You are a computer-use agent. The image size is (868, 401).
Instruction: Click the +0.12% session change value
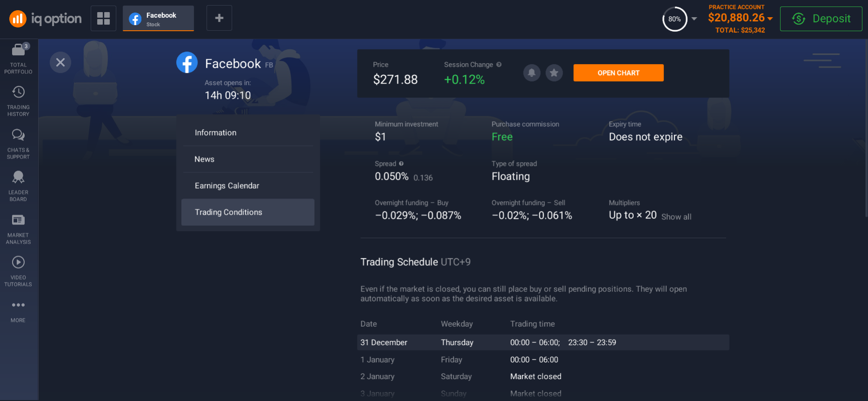tap(464, 79)
